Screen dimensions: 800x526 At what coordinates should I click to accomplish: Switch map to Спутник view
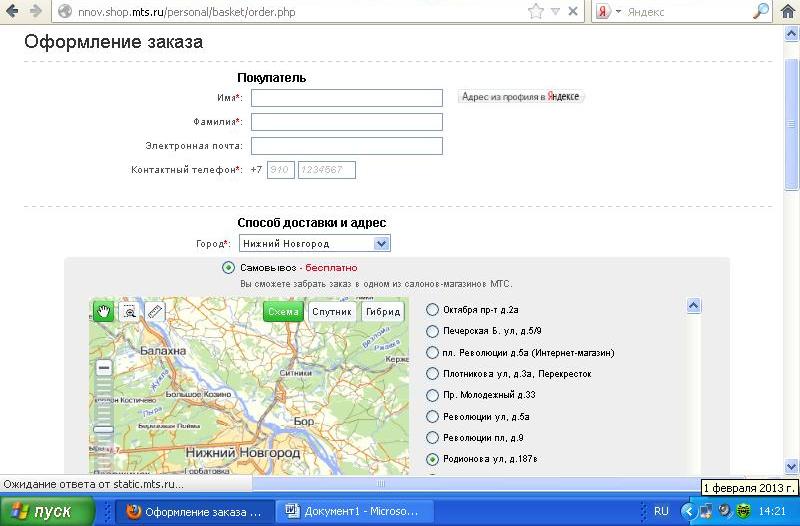(331, 311)
